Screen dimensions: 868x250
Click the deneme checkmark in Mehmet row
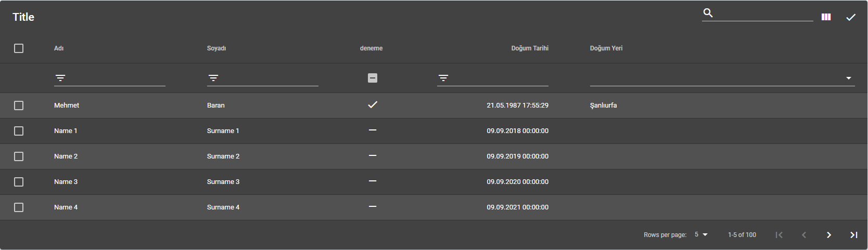373,105
